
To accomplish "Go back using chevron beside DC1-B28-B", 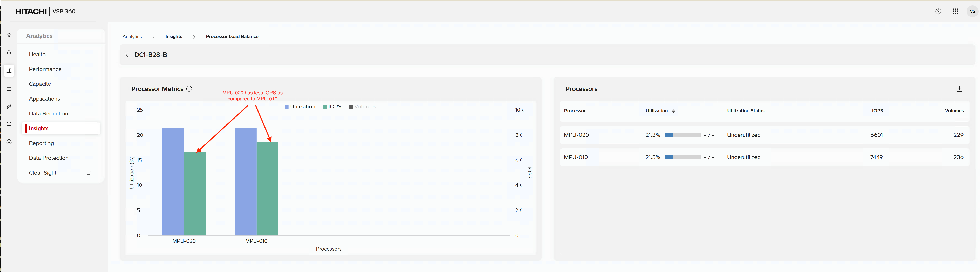I will click(x=127, y=55).
